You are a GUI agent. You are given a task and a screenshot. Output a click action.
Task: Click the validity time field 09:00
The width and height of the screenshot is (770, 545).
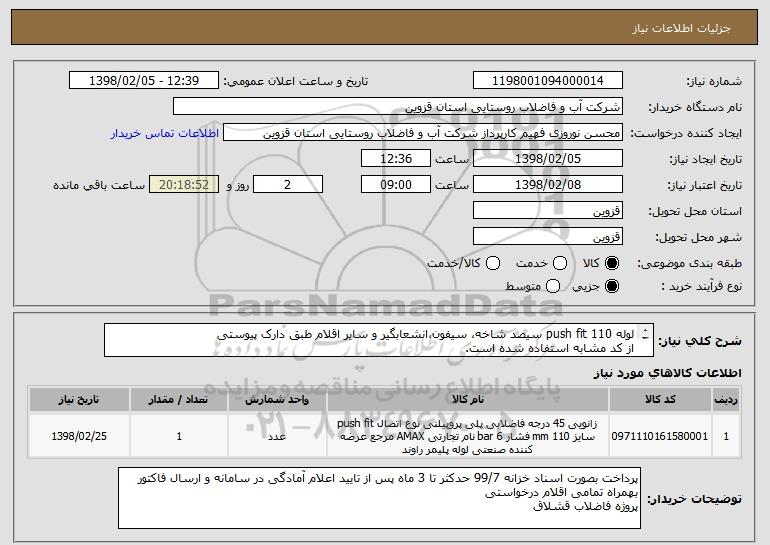point(396,185)
